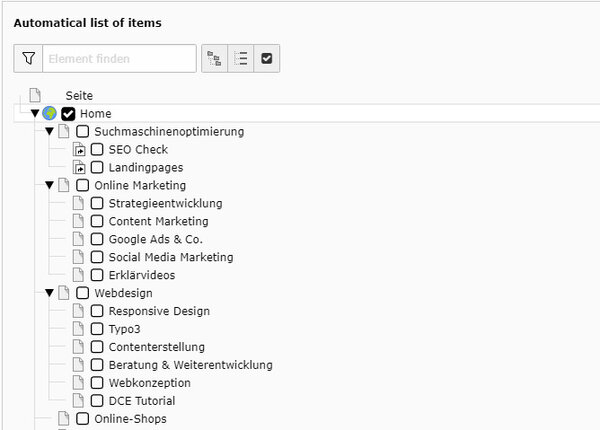Tick the Online-Shops checkbox

pyautogui.click(x=82, y=419)
